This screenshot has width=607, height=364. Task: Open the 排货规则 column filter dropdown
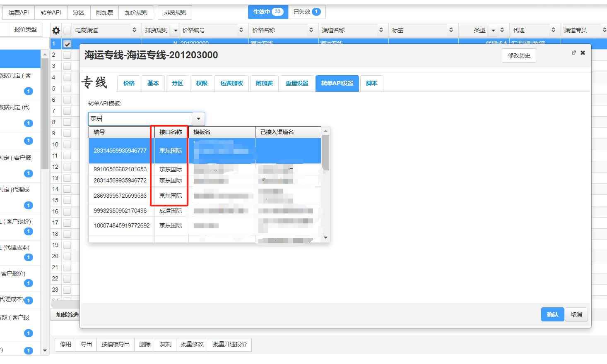(x=176, y=30)
